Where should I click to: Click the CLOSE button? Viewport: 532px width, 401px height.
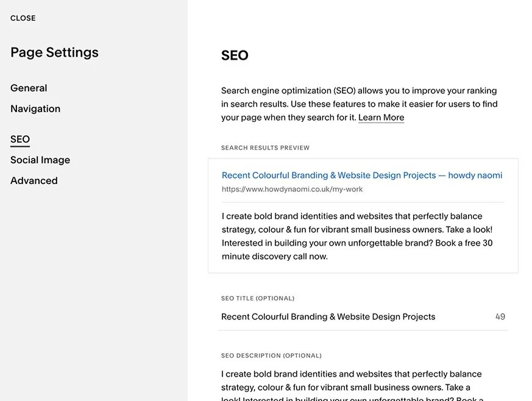pyautogui.click(x=23, y=18)
